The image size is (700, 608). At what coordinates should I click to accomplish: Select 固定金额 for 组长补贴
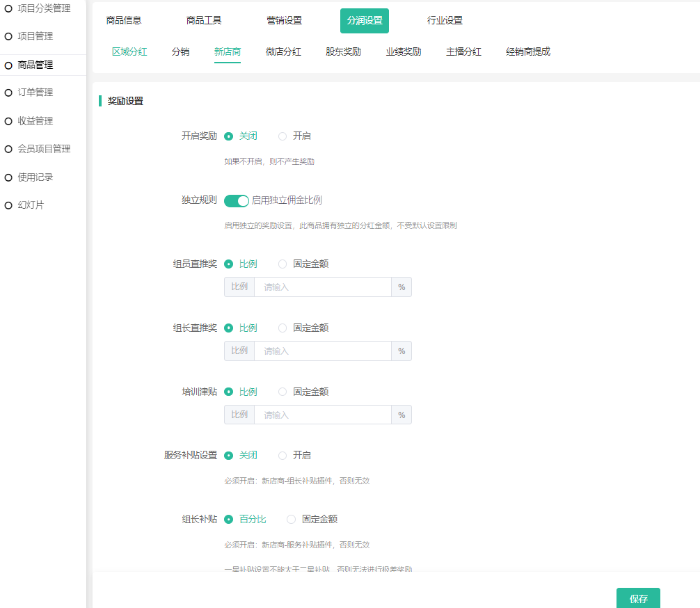292,520
